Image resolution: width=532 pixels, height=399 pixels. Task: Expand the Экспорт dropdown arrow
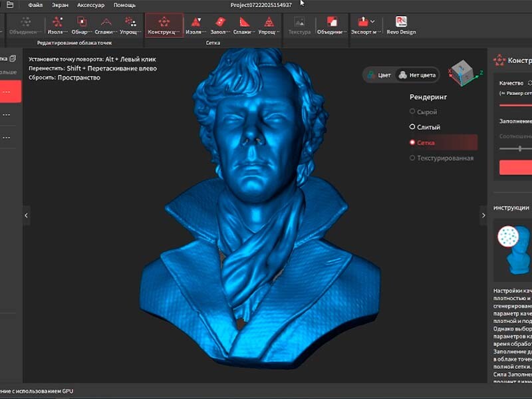click(x=372, y=22)
